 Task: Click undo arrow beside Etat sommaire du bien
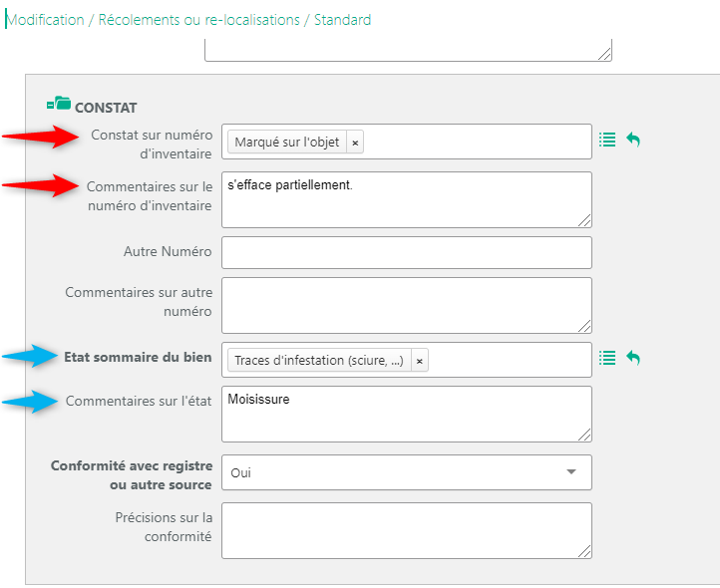click(x=633, y=358)
